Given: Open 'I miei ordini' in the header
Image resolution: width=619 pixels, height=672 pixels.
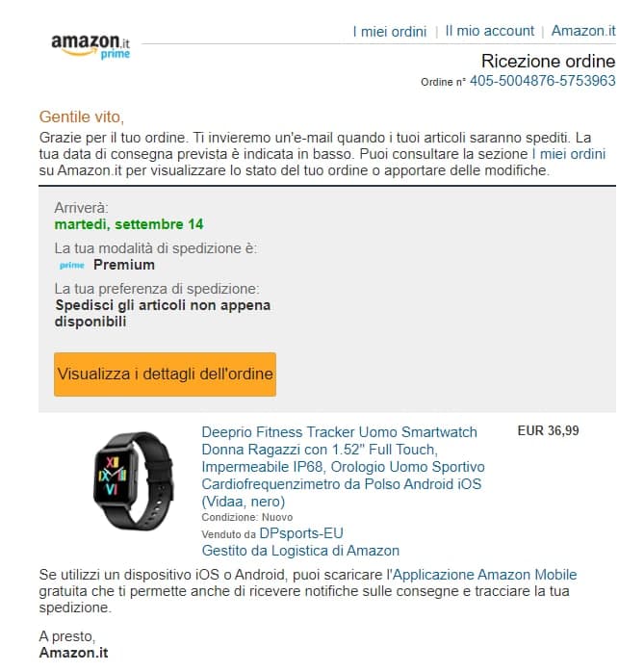Looking at the screenshot, I should click(x=390, y=31).
